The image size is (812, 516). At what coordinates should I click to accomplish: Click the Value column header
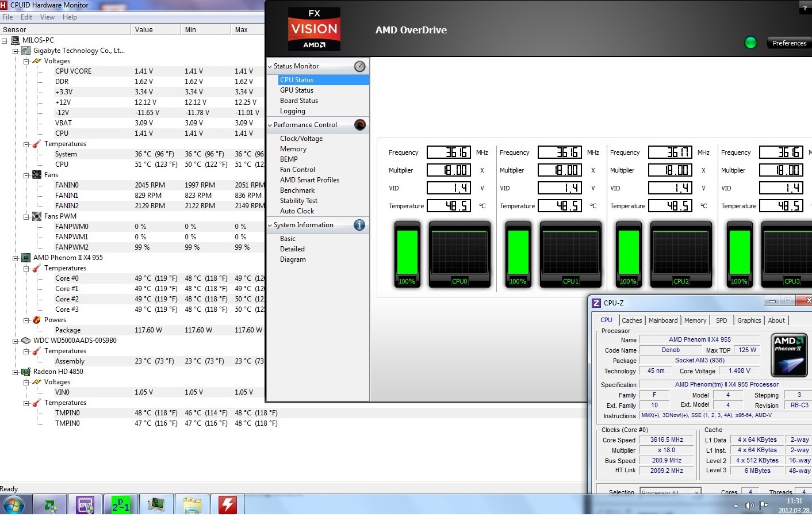coord(156,29)
